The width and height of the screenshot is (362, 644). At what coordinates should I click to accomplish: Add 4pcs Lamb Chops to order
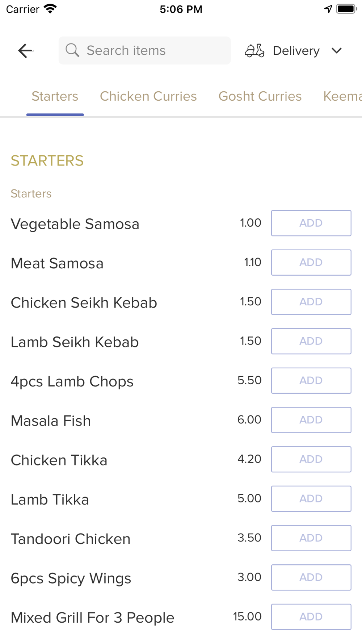coord(311,381)
